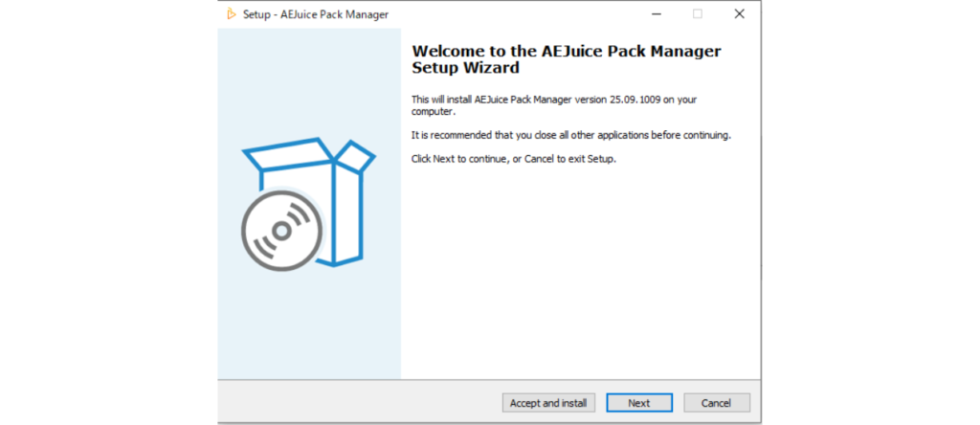980x425 pixels.
Task: Proceed with the Next button
Action: pyautogui.click(x=639, y=403)
